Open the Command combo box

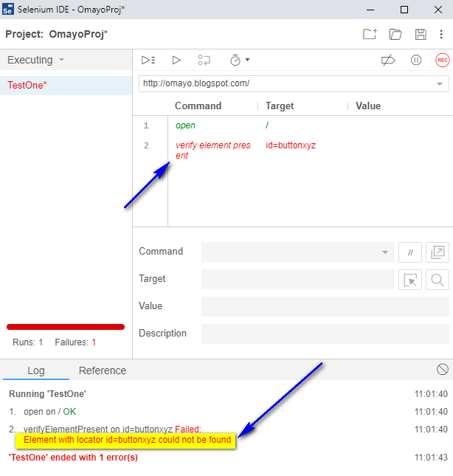tap(297, 252)
